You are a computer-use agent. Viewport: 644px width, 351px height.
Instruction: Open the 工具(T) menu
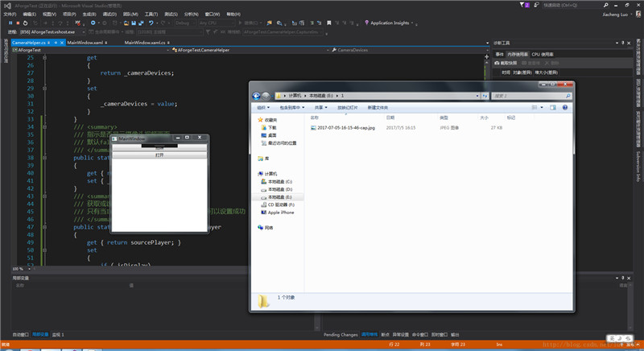pos(151,14)
